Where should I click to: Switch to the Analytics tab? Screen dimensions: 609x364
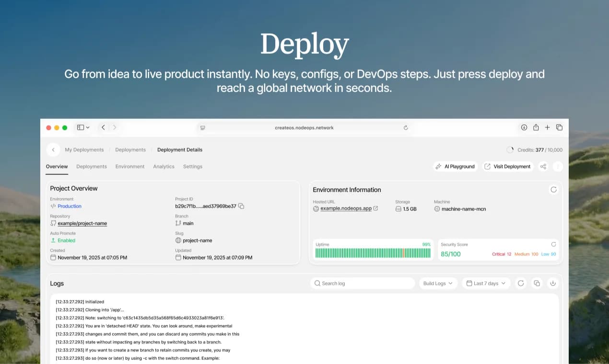pyautogui.click(x=164, y=166)
